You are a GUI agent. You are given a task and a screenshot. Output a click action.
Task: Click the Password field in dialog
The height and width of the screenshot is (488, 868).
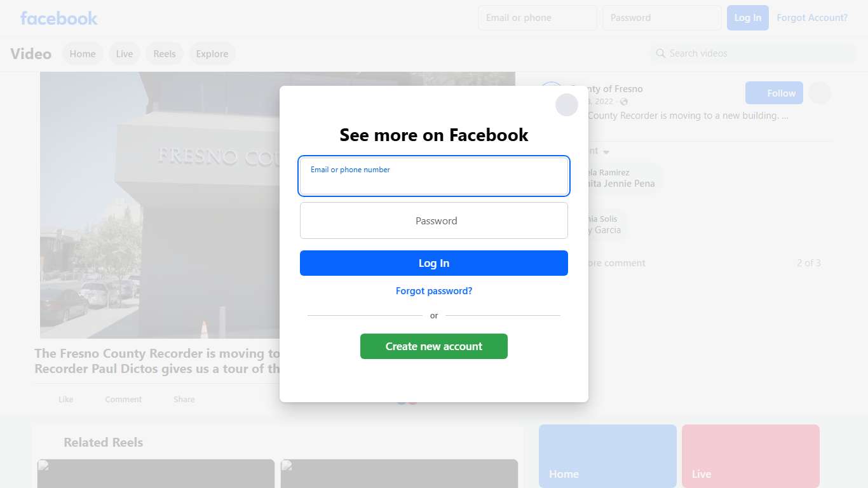(434, 220)
